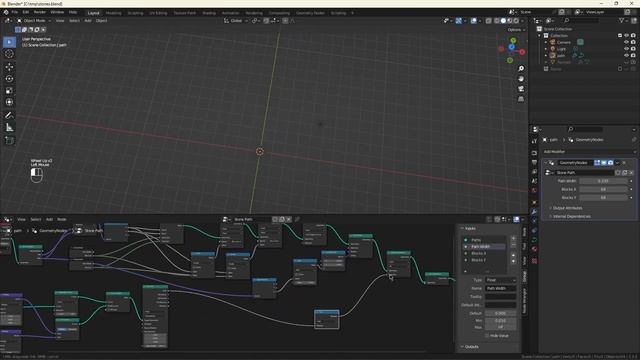Screen dimensions: 640x360
Task: Select the Path Width input in list
Action: [x=484, y=247]
